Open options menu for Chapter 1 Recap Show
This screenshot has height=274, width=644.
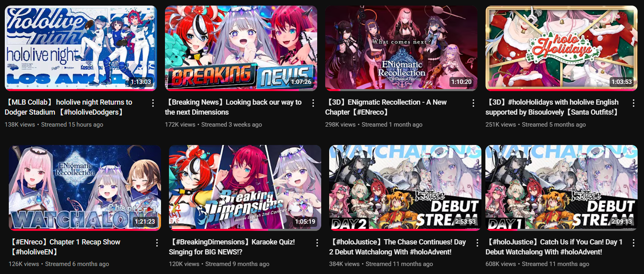157,243
